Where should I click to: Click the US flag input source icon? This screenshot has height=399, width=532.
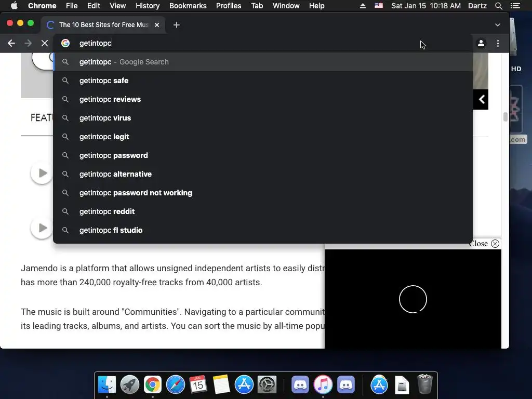coord(379,6)
